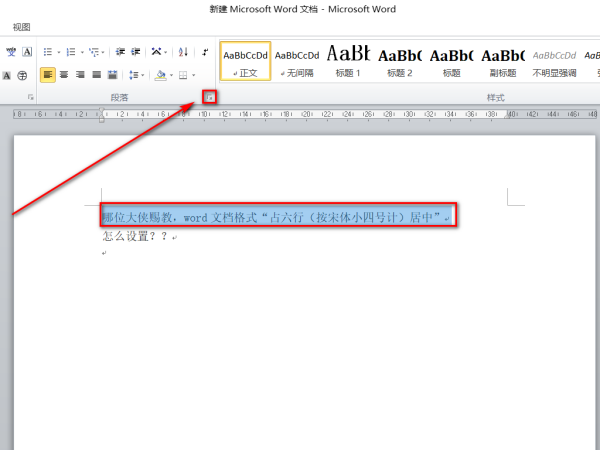600x450 pixels.
Task: Click the line spacing icon
Action: [133, 75]
